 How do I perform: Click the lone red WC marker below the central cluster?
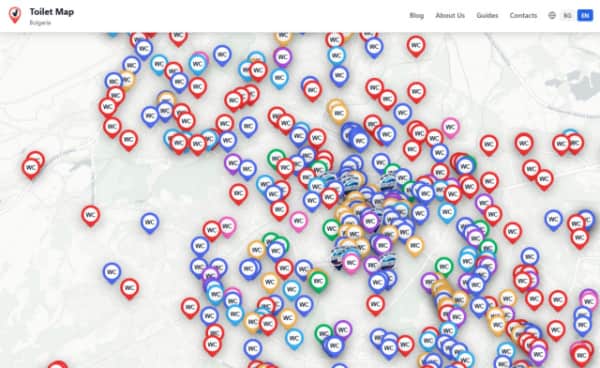pyautogui.click(x=375, y=304)
